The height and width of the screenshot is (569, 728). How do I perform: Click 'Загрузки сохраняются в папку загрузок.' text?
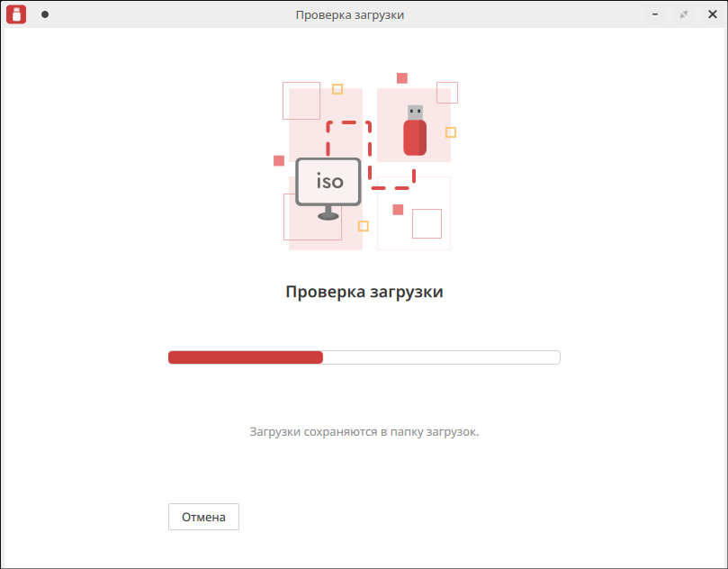(x=364, y=432)
